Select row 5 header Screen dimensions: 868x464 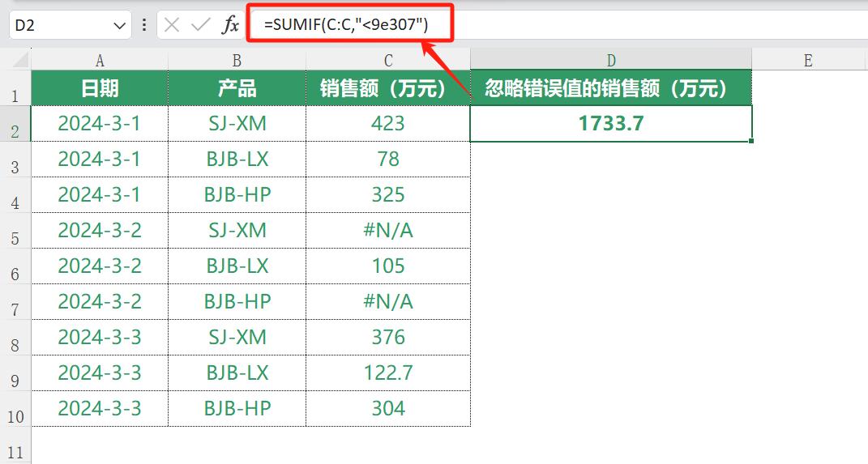[x=15, y=231]
